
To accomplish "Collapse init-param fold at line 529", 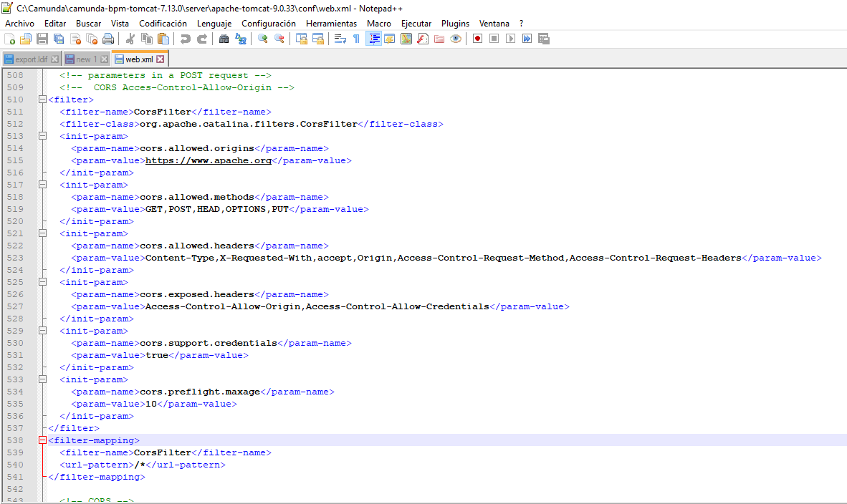I will tap(43, 331).
